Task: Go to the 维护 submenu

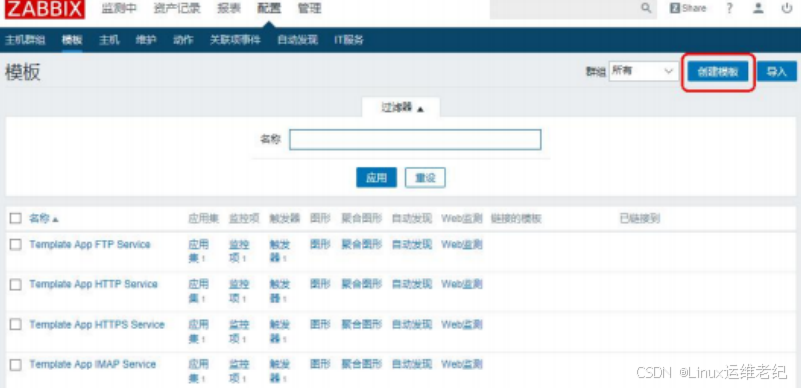Action: click(x=146, y=40)
